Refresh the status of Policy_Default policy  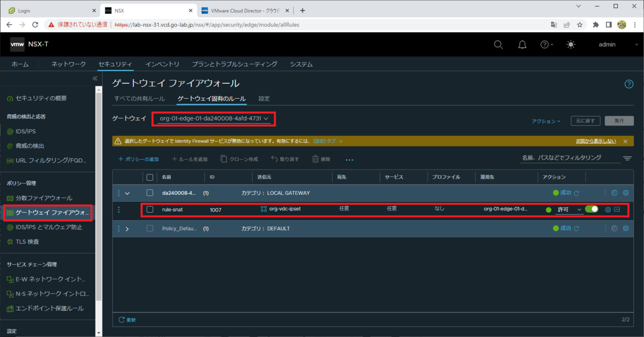[x=577, y=229]
